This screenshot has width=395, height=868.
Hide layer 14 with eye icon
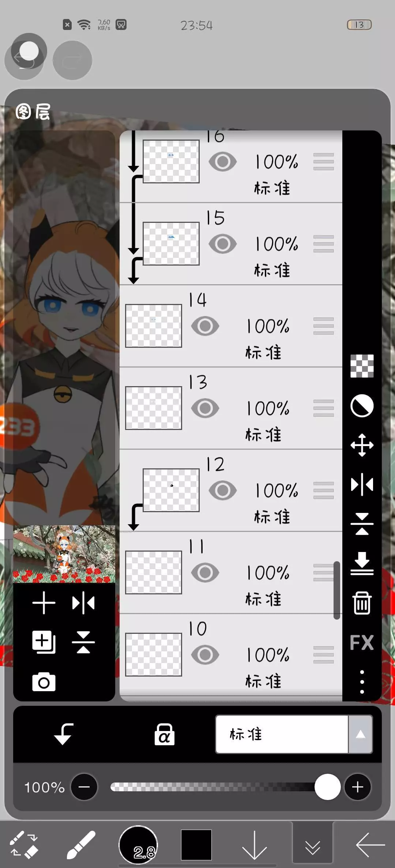pyautogui.click(x=205, y=326)
